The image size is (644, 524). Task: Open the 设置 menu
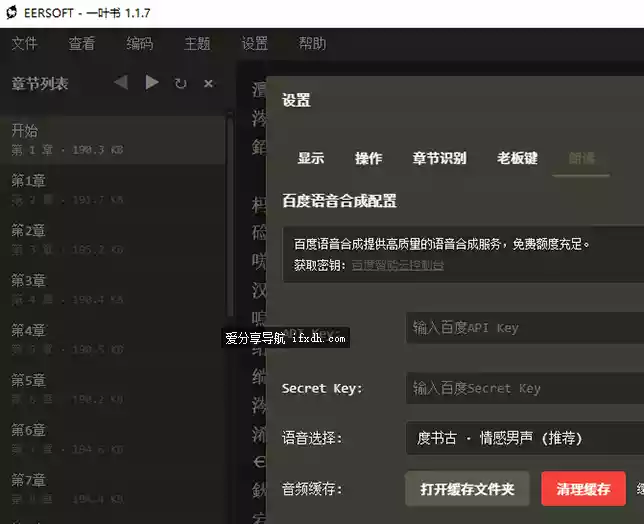point(254,43)
